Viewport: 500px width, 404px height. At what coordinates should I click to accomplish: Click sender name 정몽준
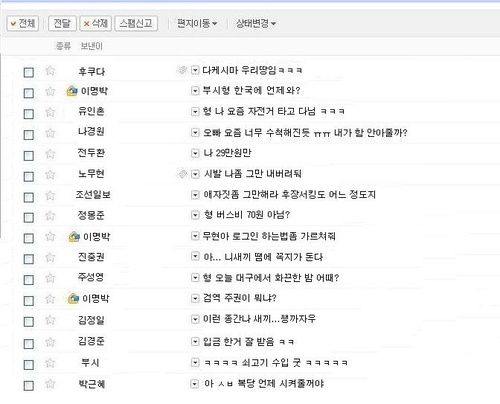click(x=91, y=215)
